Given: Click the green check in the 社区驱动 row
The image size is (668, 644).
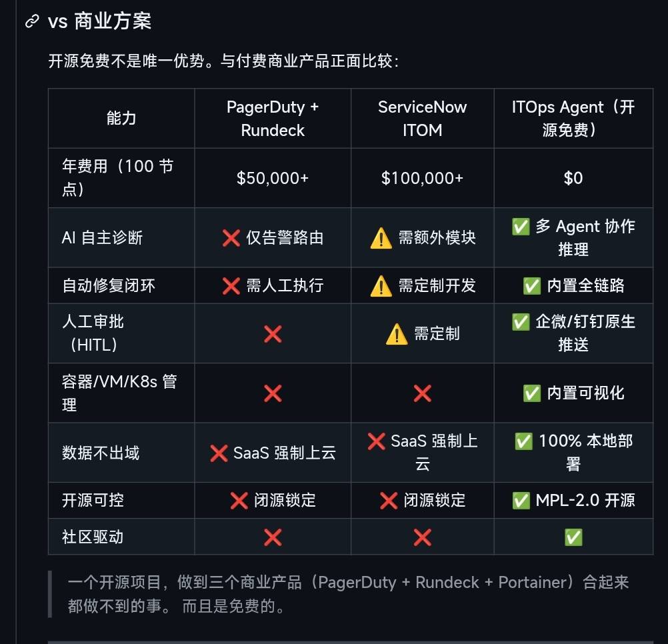Looking at the screenshot, I should [x=573, y=537].
